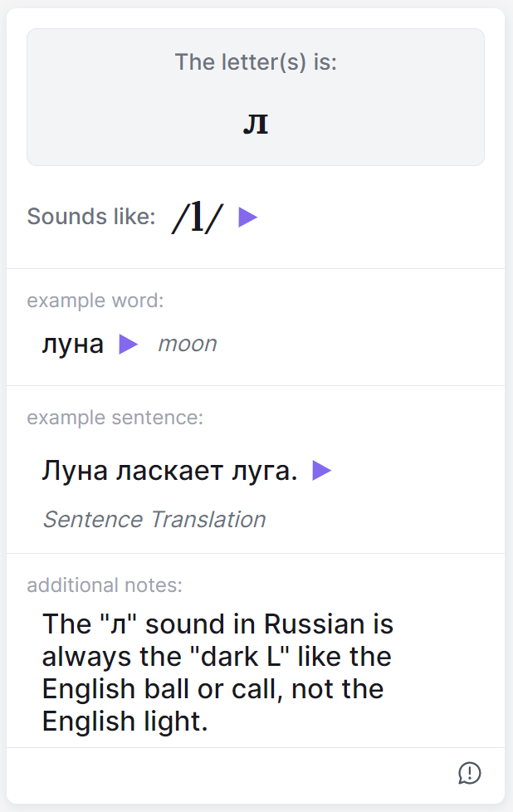The image size is (513, 812).
Task: Click the example word: label
Action: point(95,301)
